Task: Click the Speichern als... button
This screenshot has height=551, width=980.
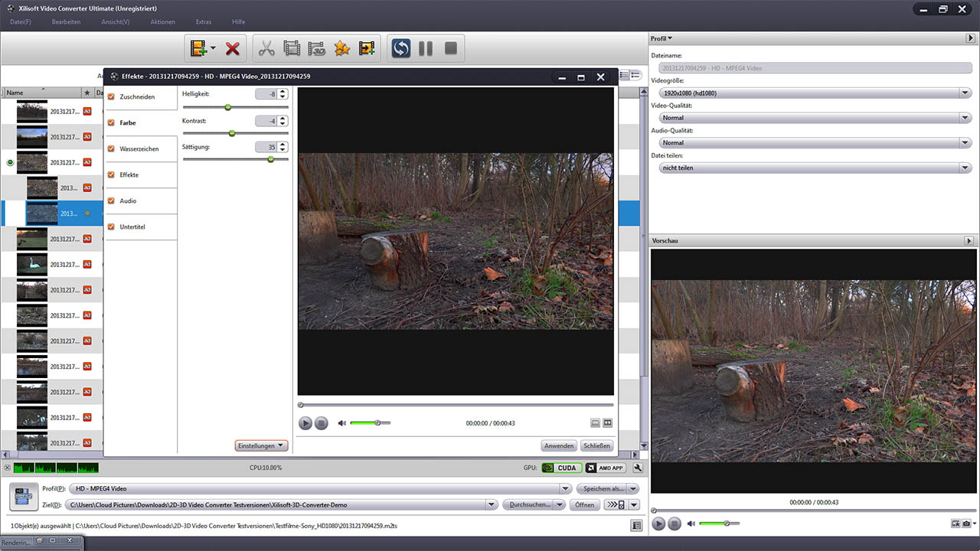Action: tap(602, 488)
